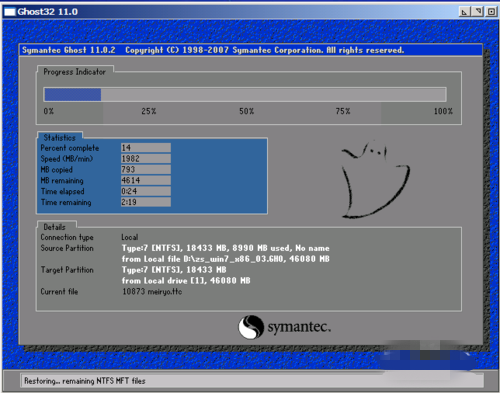The height and width of the screenshot is (393, 500).
Task: Click the Symantec yin-yang logo
Action: (x=251, y=327)
